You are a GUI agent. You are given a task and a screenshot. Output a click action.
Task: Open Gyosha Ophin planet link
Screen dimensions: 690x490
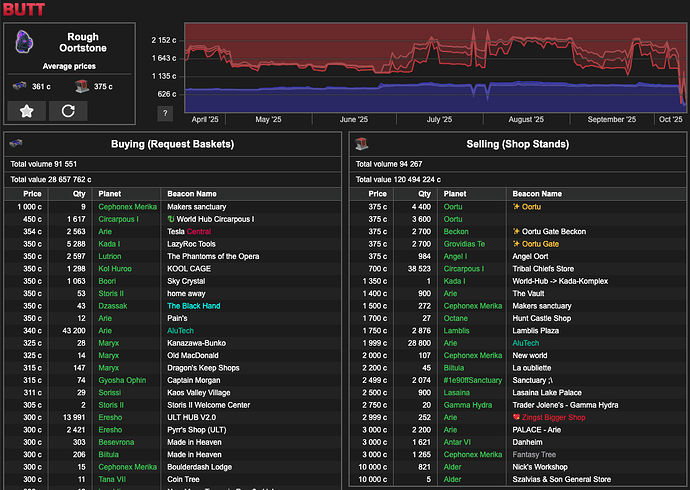pos(122,380)
